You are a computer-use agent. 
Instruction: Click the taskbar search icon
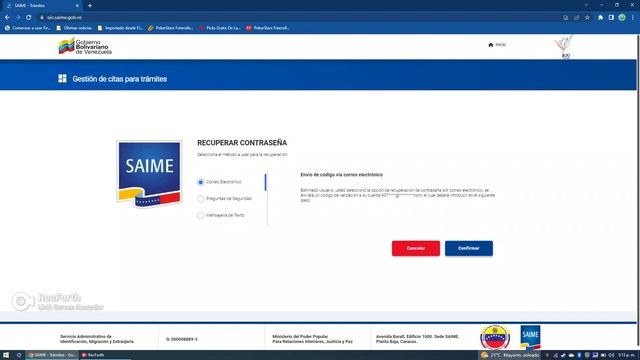click(18, 355)
